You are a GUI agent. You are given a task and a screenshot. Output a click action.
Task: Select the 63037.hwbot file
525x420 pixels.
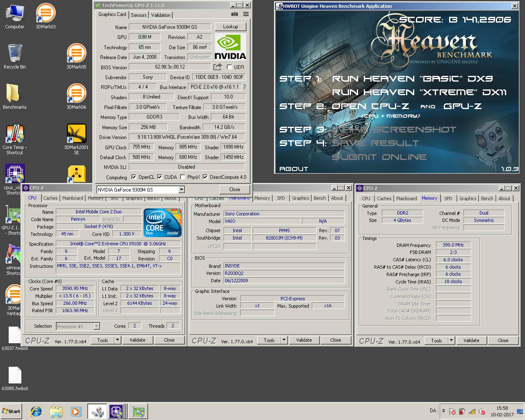(x=15, y=338)
